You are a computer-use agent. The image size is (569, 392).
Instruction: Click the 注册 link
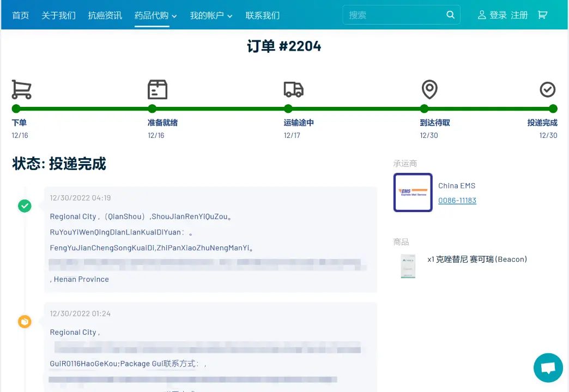click(519, 15)
